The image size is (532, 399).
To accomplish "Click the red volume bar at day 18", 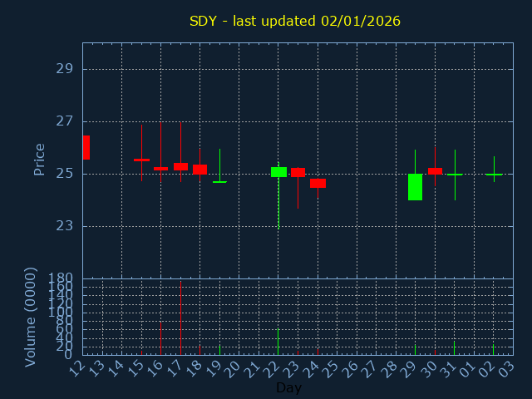I will pos(199,350).
